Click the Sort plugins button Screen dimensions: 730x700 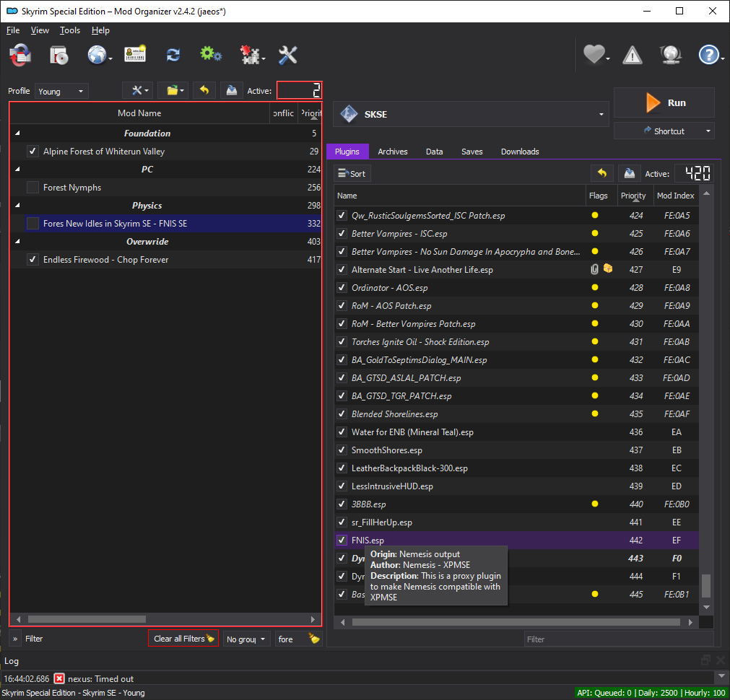coord(352,174)
